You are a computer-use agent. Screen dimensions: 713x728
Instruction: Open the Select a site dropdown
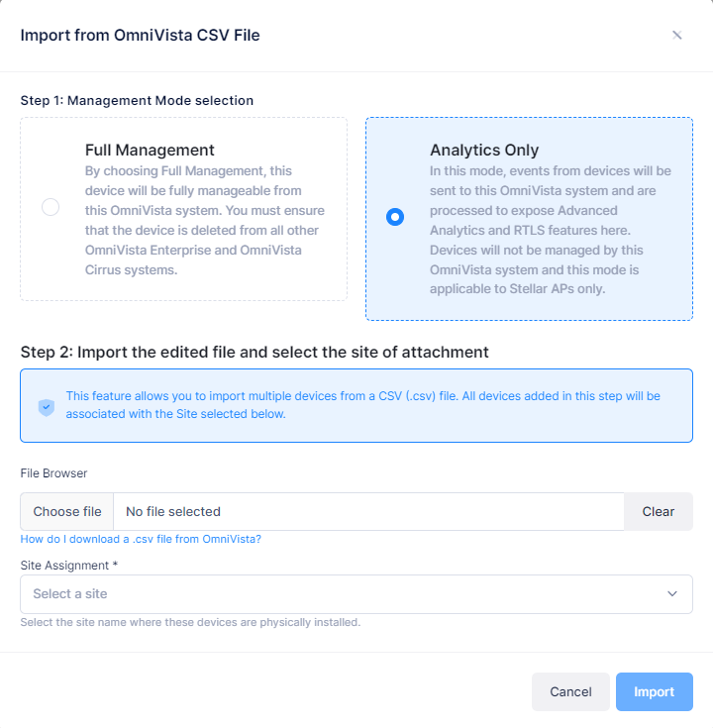click(356, 594)
